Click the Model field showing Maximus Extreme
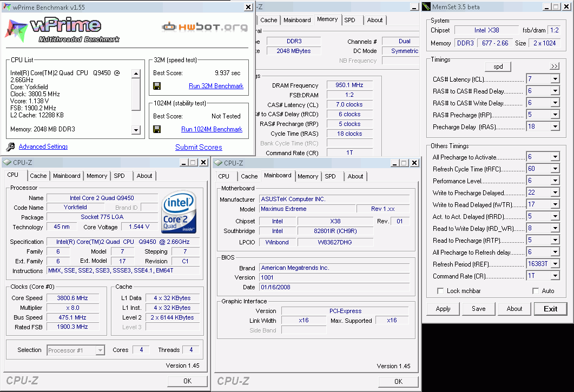The width and height of the screenshot is (574, 392). (x=307, y=209)
